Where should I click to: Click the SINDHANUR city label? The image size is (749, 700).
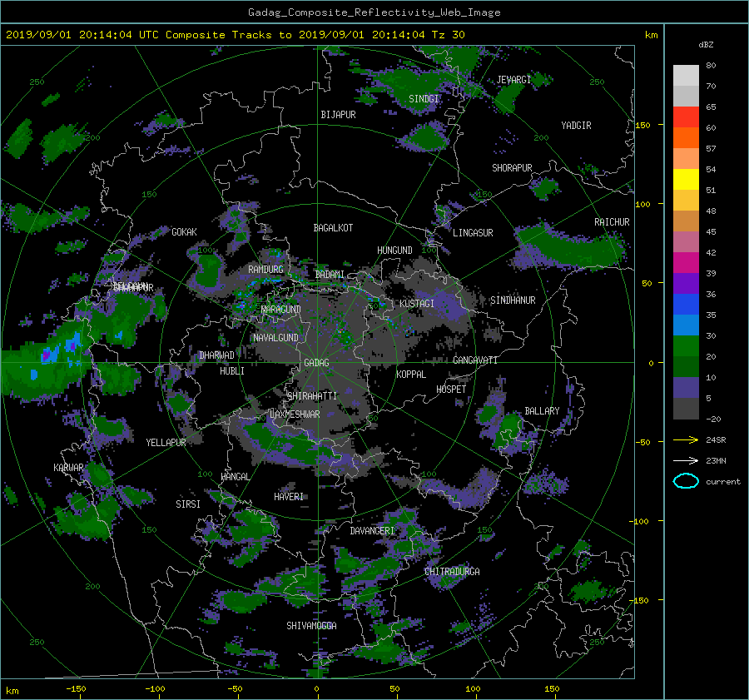[x=513, y=300]
